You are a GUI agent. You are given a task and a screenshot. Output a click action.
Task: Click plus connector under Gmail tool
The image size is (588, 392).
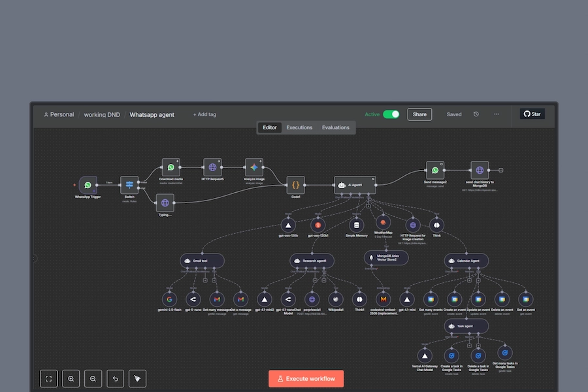pos(205,280)
